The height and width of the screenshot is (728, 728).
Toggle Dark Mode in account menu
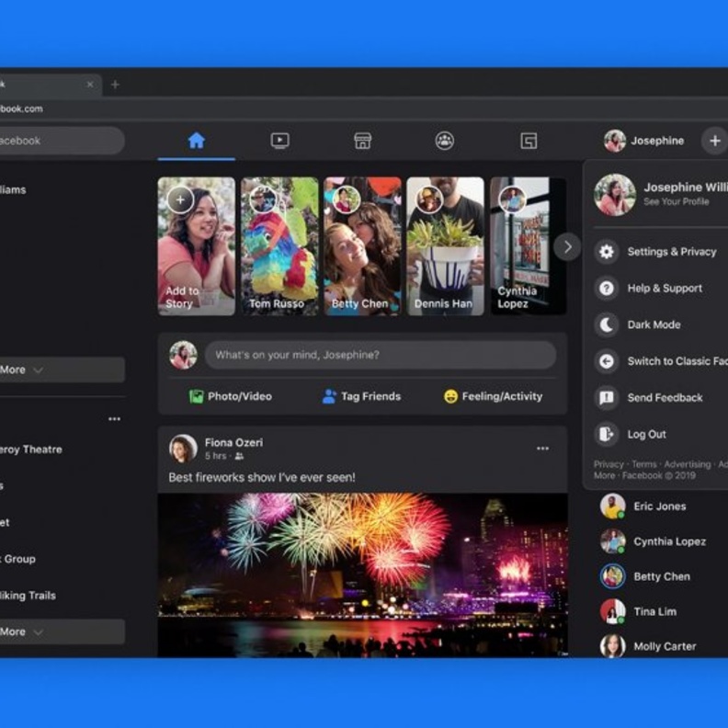[654, 324]
